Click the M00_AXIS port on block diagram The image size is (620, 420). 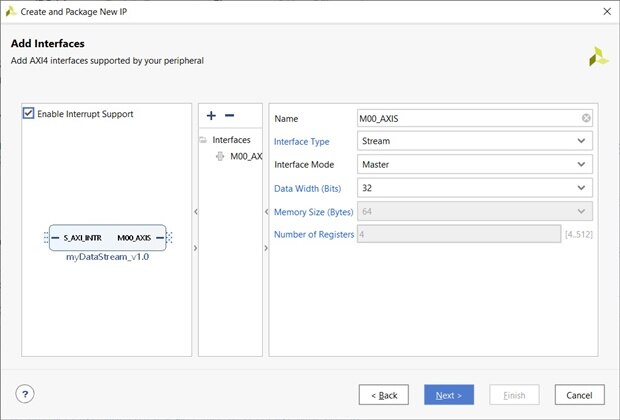133,238
